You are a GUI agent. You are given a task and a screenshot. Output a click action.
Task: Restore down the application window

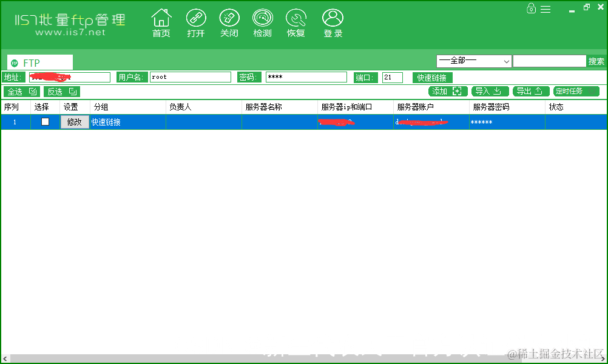(586, 7)
